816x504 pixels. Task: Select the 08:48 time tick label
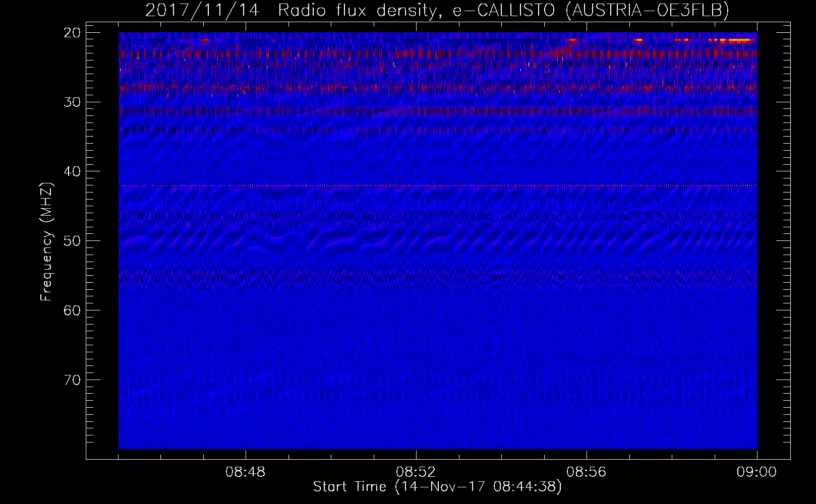[x=246, y=472]
